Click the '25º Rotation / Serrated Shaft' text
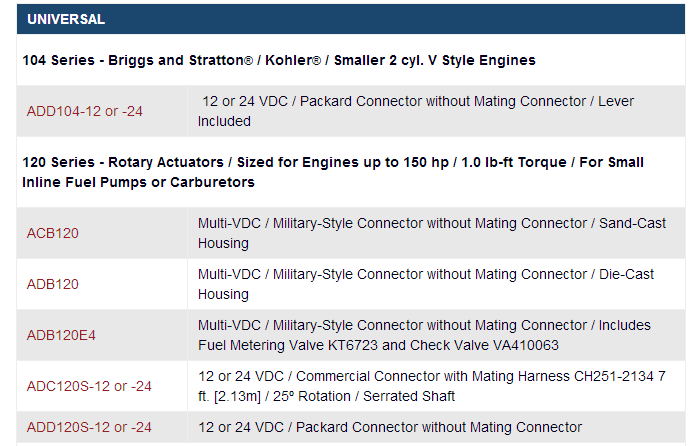 364,396
